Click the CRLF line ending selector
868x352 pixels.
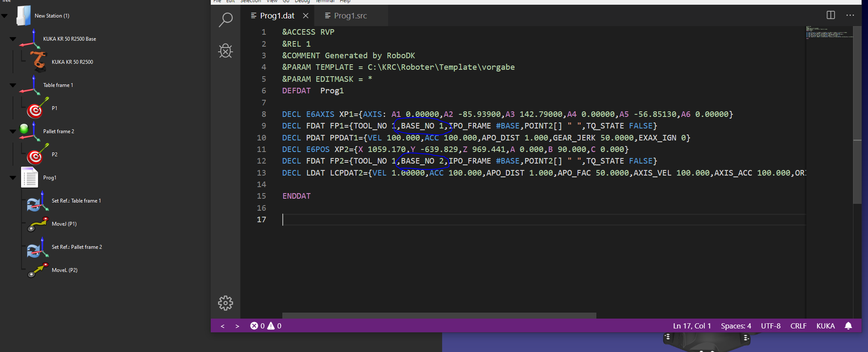tap(798, 326)
